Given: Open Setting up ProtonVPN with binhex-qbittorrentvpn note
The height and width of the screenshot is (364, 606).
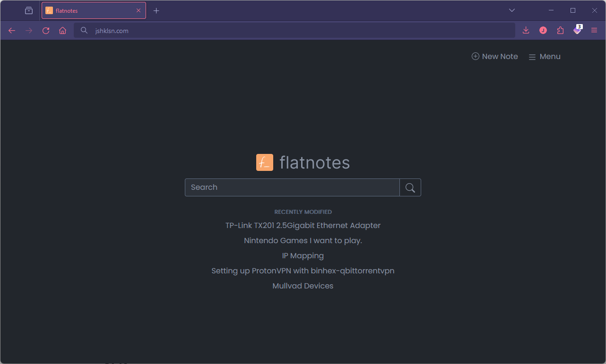Looking at the screenshot, I should point(303,271).
